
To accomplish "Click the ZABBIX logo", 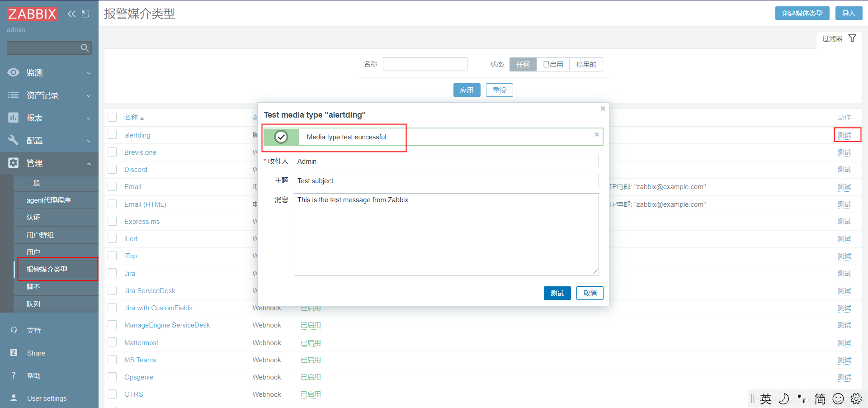I will coord(32,14).
